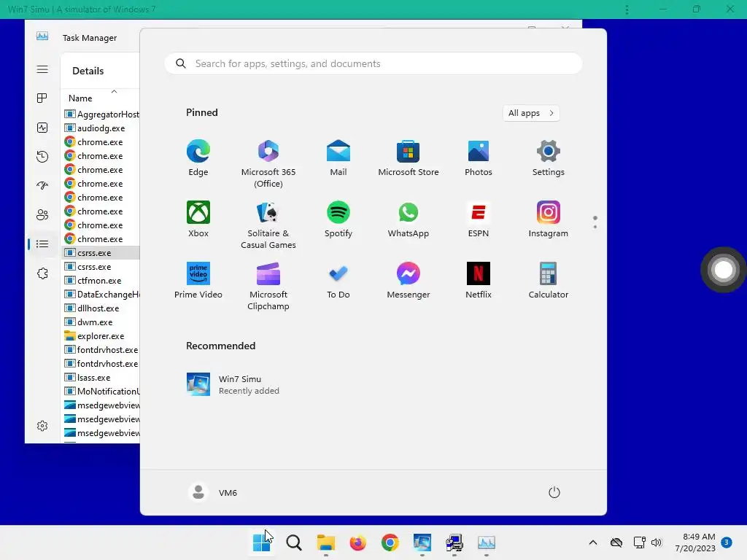Select dwm.exe process row

[101, 322]
